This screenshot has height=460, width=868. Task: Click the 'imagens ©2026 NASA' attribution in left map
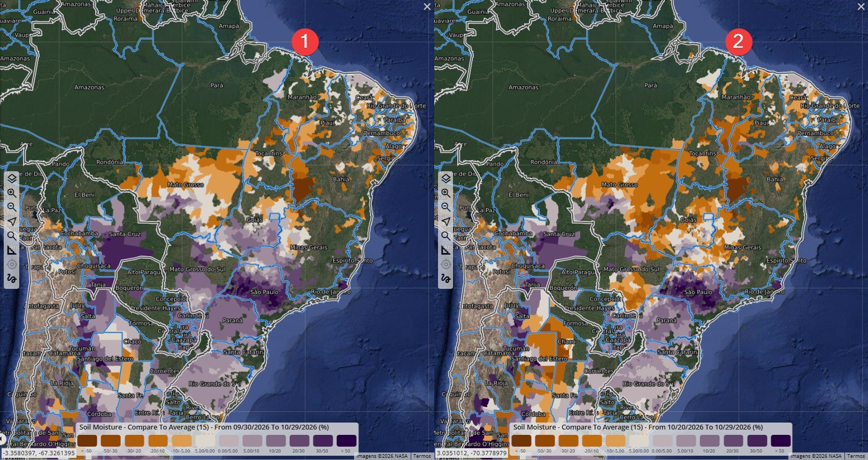click(382, 456)
